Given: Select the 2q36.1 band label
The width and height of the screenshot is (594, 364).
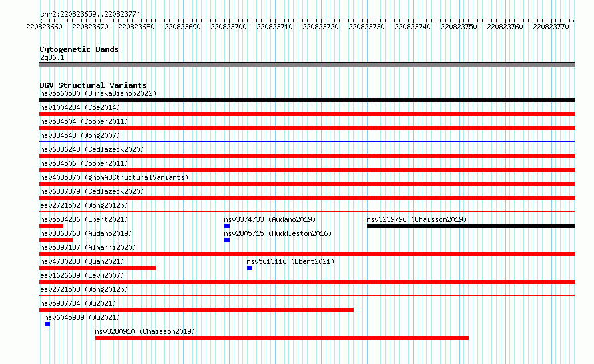Looking at the screenshot, I should [x=52, y=57].
